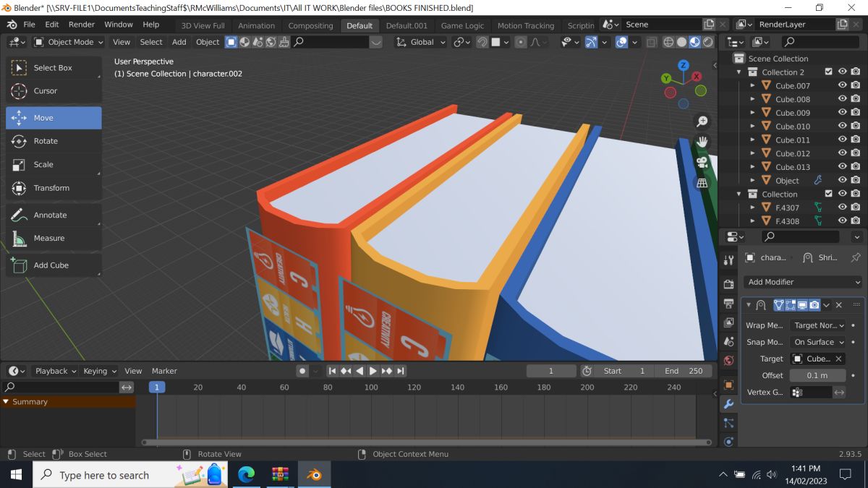Image resolution: width=868 pixels, height=488 pixels.
Task: Play the animation in reverse
Action: coord(359,371)
